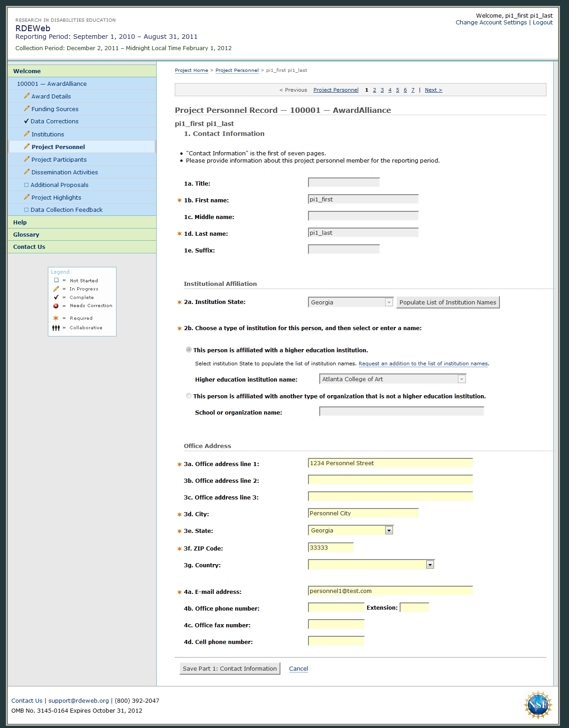Click the pencil icon next to Funding Sources

pos(27,109)
